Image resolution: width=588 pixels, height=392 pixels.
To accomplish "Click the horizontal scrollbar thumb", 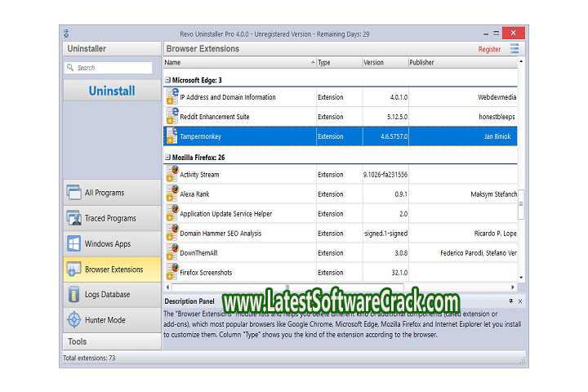I will (287, 287).
